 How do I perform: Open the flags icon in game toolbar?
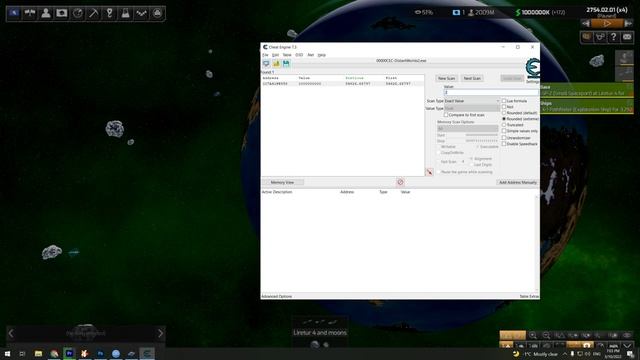30,13
